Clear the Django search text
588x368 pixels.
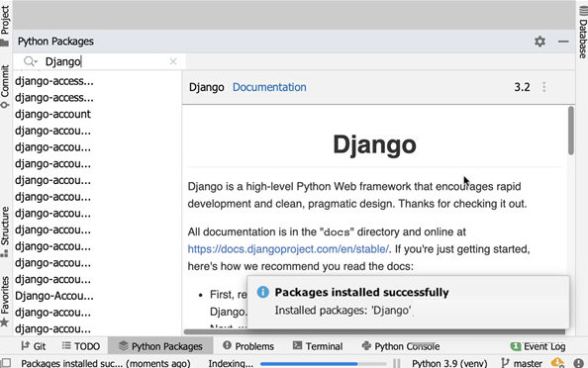(x=173, y=61)
